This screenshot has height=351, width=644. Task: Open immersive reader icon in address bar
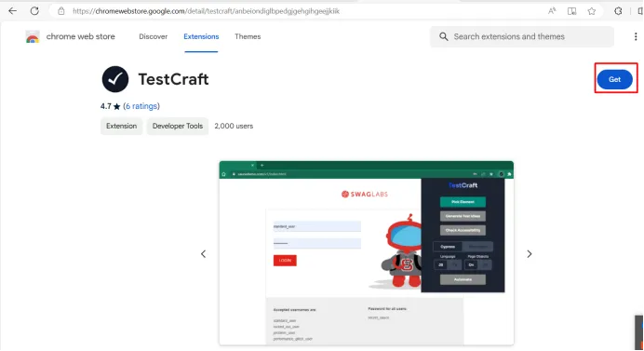pyautogui.click(x=571, y=11)
